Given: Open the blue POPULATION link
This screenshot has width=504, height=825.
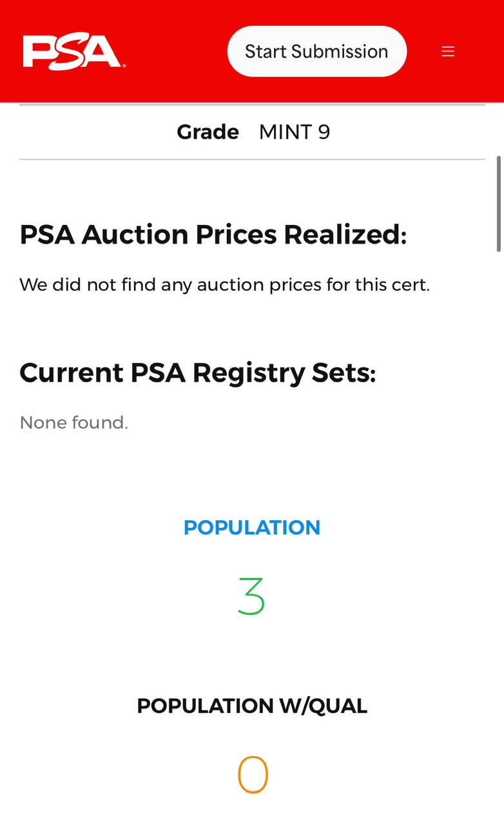Looking at the screenshot, I should pos(252,528).
